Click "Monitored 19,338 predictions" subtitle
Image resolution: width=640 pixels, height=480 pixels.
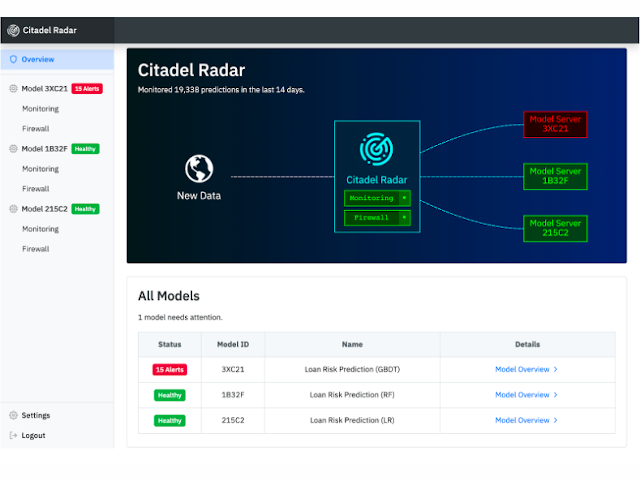[x=221, y=90]
